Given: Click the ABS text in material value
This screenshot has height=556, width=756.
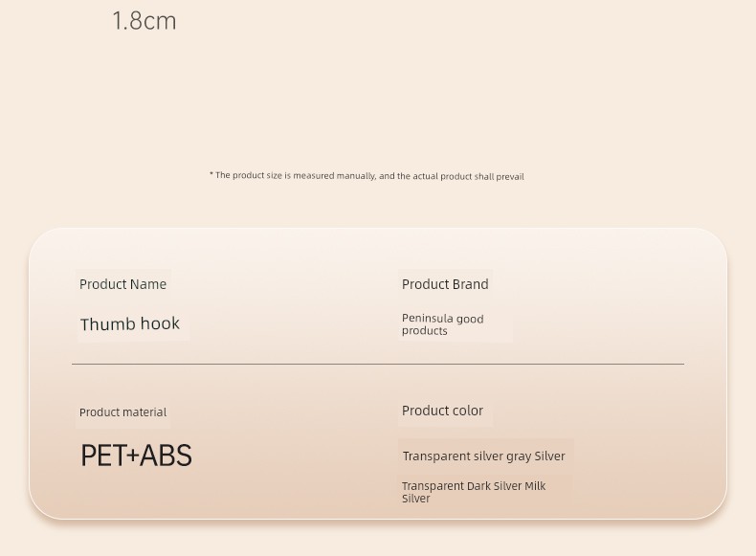Looking at the screenshot, I should tap(167, 456).
